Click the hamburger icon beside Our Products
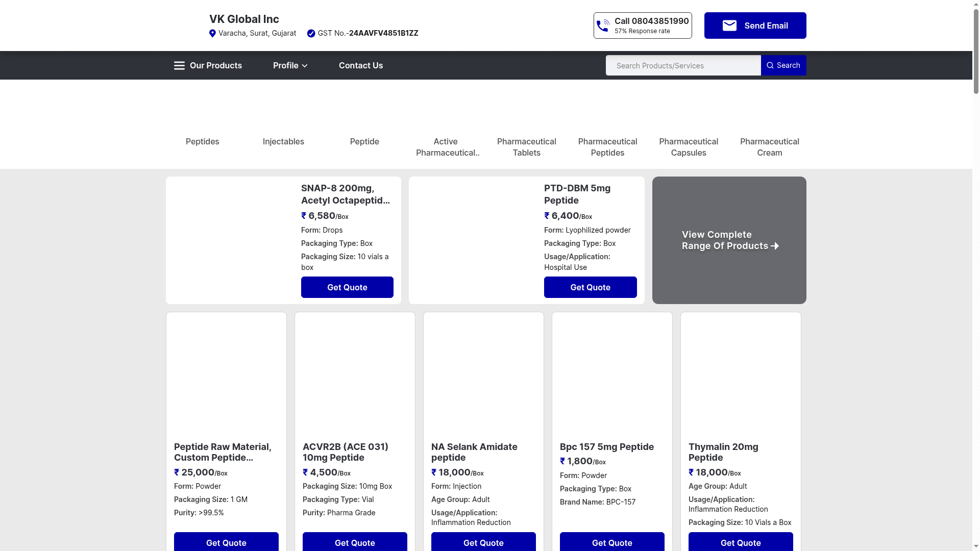This screenshot has height=551, width=980. [179, 65]
